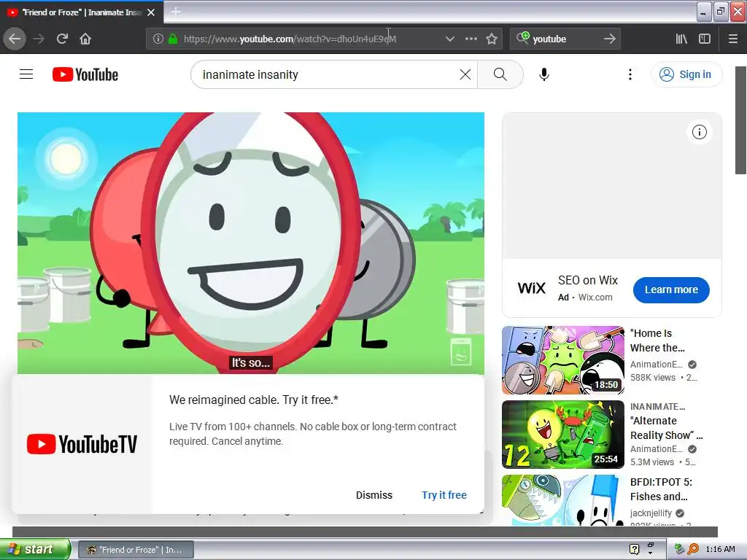Open BFDI:TPOT 5 video thumbnail
This screenshot has width=747, height=560.
pos(563,500)
